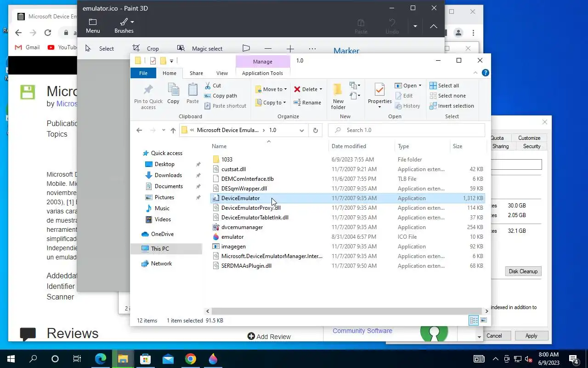Expand the Open button dropdown
The width and height of the screenshot is (588, 368).
pyautogui.click(x=420, y=86)
